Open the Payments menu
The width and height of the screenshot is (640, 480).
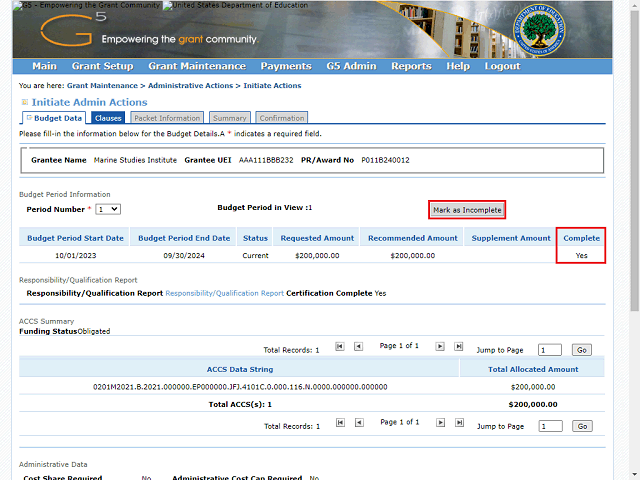tap(286, 66)
